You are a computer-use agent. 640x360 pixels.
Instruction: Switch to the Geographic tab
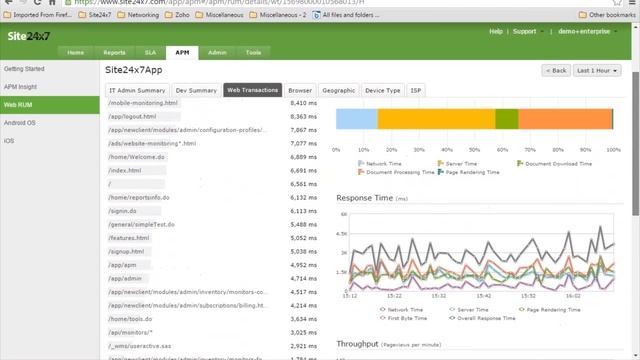tap(338, 90)
